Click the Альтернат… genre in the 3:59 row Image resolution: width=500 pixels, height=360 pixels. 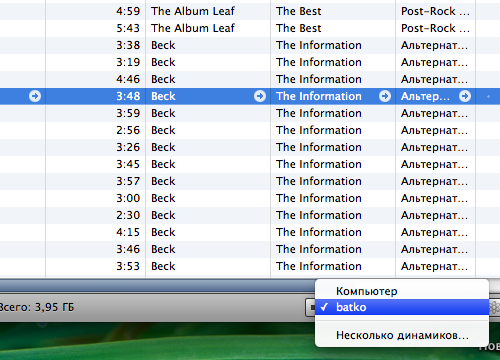click(x=434, y=113)
